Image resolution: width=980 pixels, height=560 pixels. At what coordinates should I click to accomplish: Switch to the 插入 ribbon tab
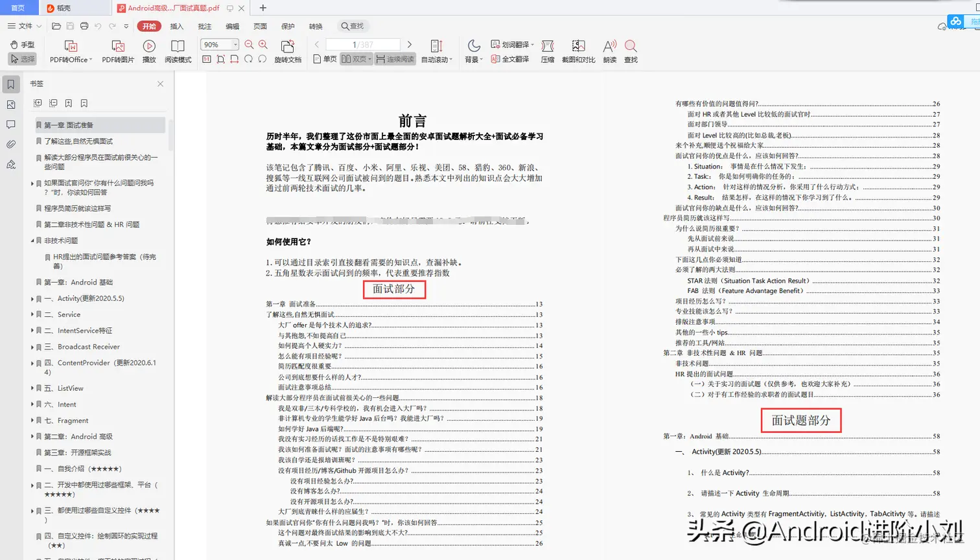click(176, 27)
